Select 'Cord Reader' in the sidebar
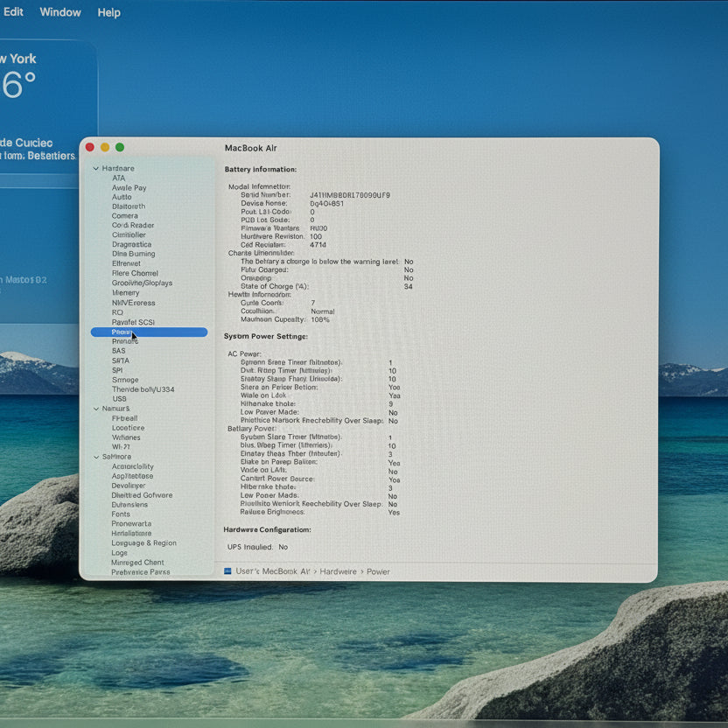 pos(133,225)
